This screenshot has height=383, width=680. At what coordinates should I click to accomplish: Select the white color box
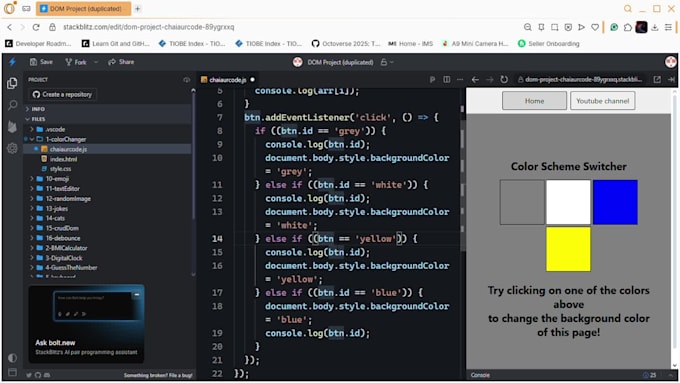[568, 202]
